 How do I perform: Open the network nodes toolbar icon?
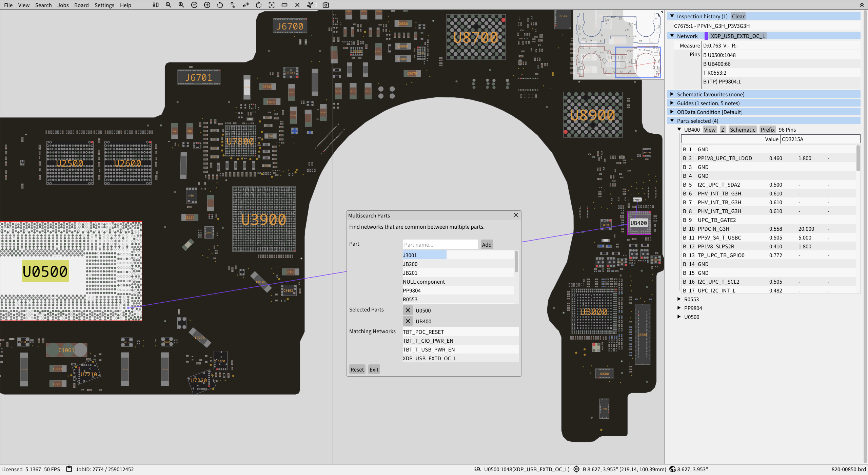[x=310, y=5]
